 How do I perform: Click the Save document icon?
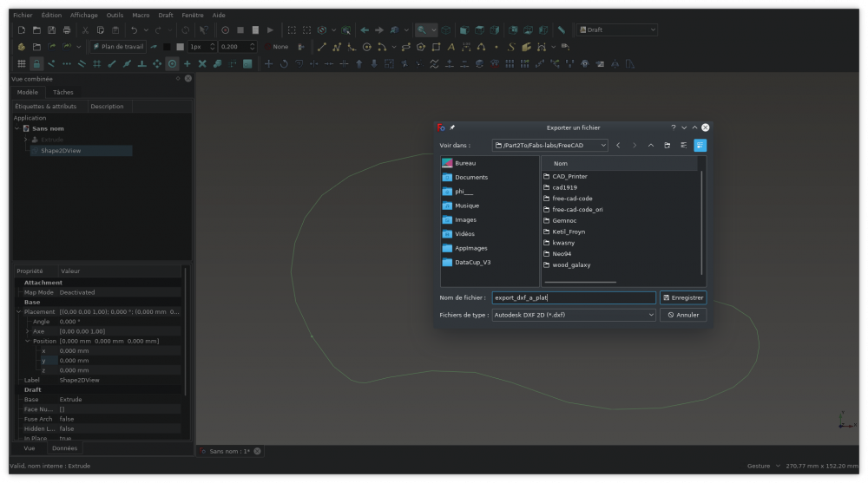pos(51,29)
